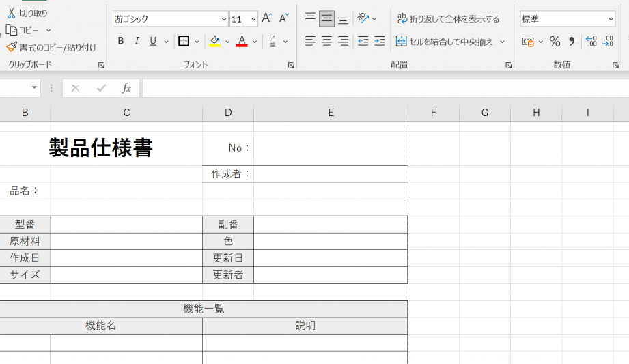The image size is (629, 364).
Task: Increase font size with large A icon
Action: (x=267, y=18)
